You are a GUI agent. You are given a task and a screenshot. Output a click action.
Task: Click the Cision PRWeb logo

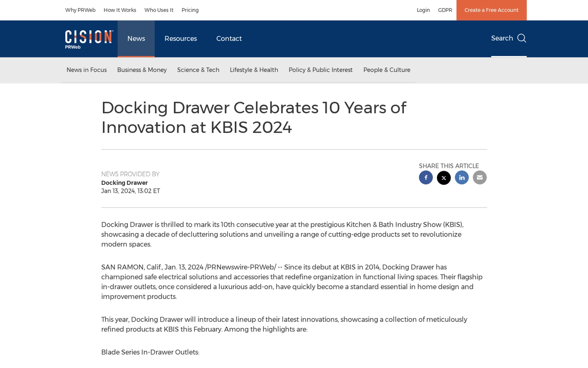coord(89,39)
